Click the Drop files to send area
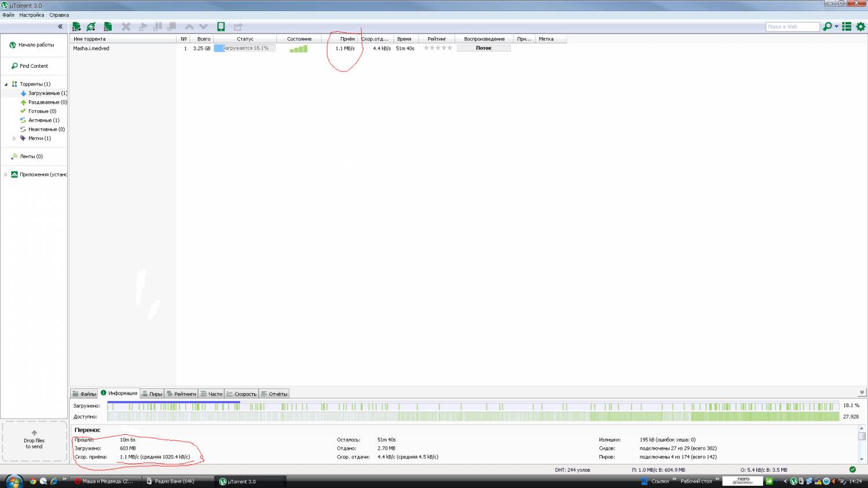Image resolution: width=868 pixels, height=488 pixels. click(34, 441)
